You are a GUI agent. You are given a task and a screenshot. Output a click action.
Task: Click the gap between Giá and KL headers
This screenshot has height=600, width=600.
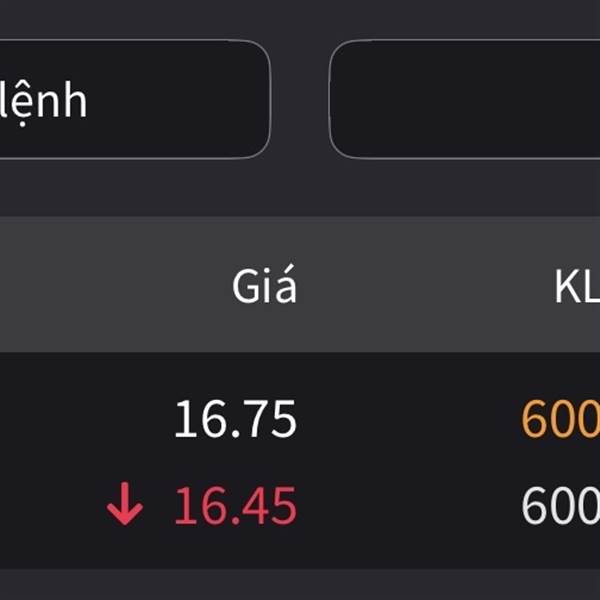(x=420, y=288)
